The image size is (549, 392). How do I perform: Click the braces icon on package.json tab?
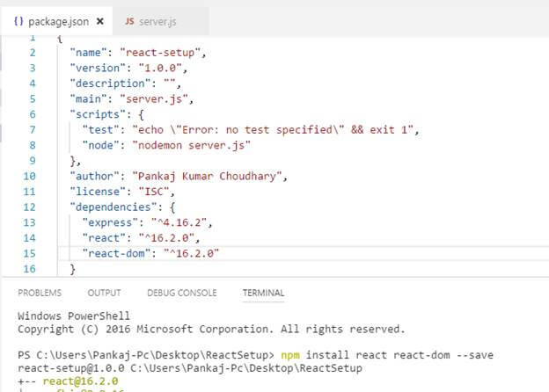click(x=18, y=22)
